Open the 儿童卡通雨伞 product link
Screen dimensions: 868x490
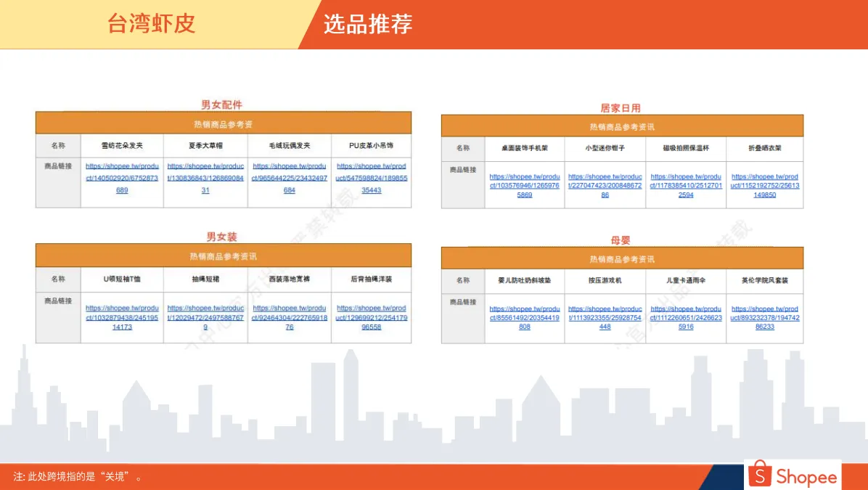(685, 316)
